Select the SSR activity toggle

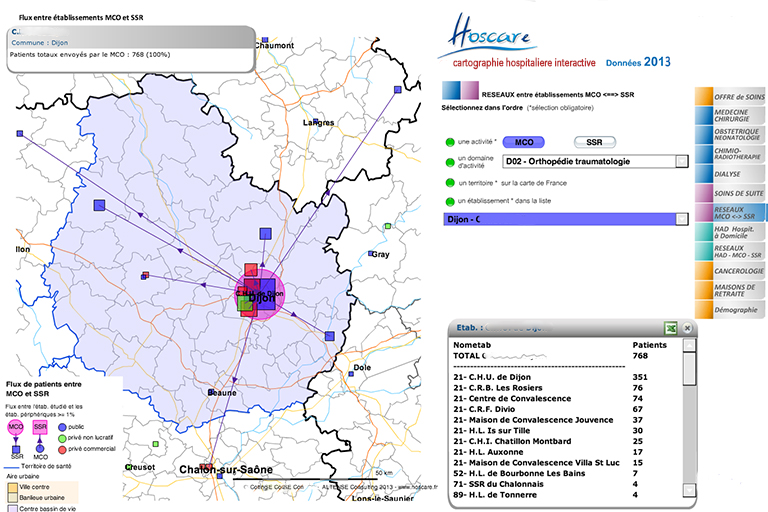(594, 142)
